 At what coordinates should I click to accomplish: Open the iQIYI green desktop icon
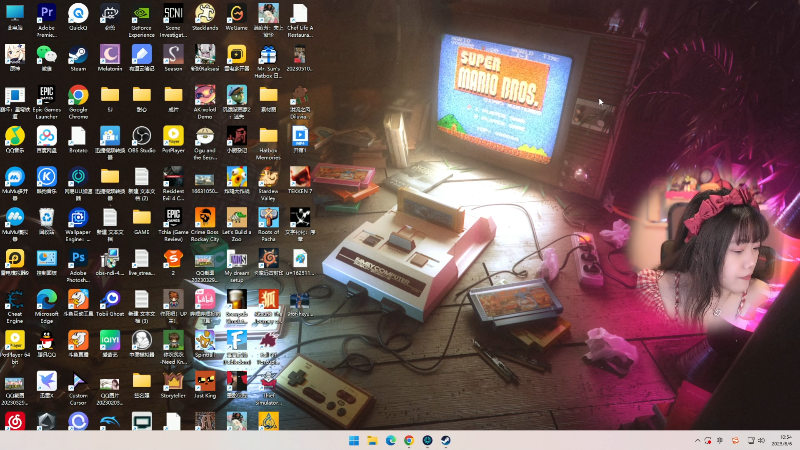pyautogui.click(x=110, y=344)
